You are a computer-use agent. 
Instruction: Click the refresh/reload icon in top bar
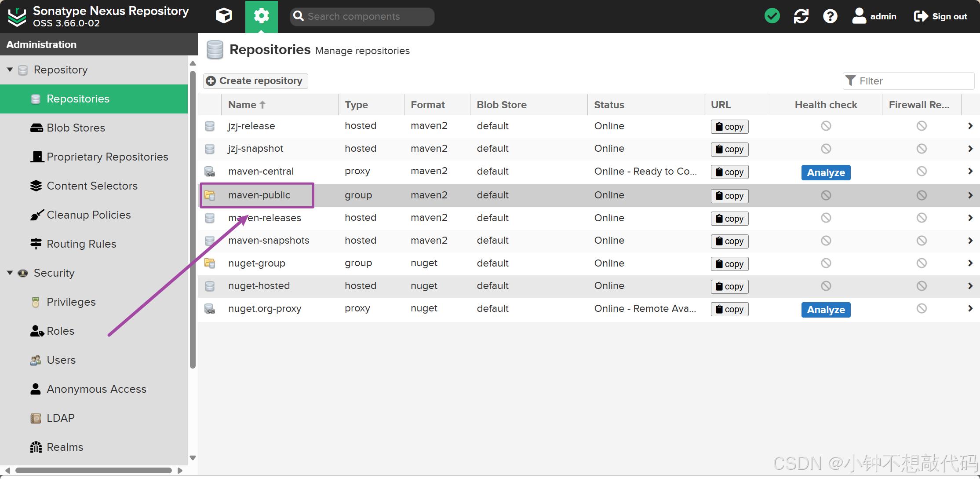(802, 16)
